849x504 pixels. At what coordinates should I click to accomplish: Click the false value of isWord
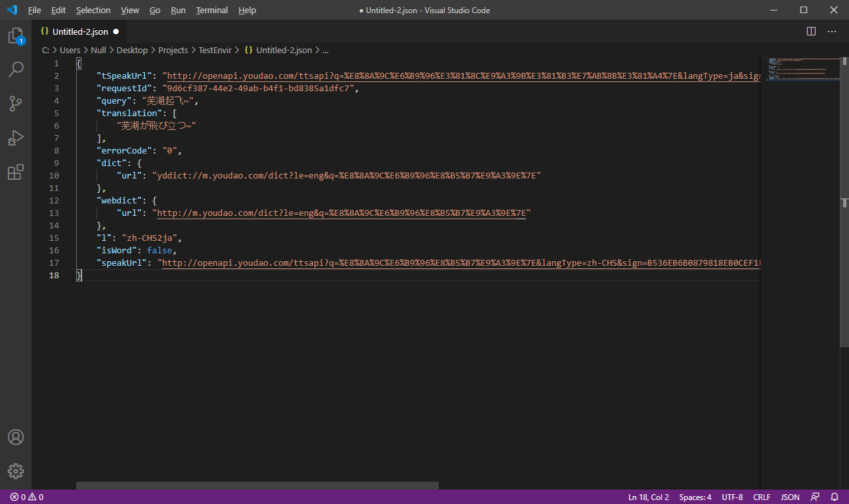pyautogui.click(x=160, y=251)
